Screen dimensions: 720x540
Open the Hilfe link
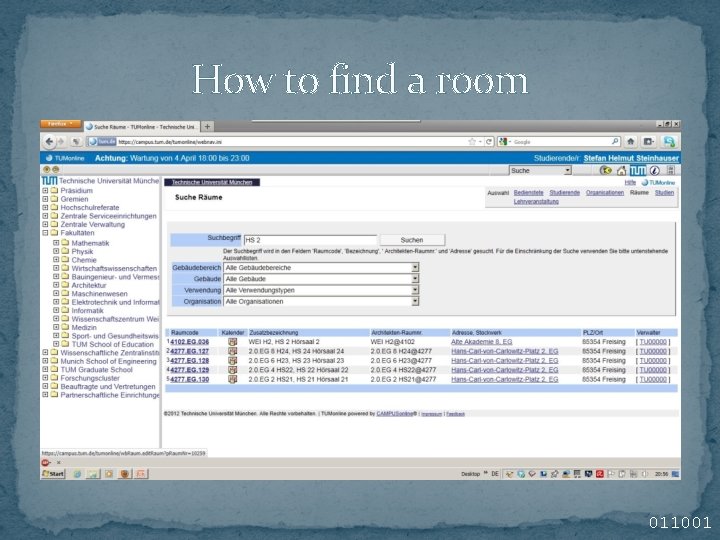point(630,183)
